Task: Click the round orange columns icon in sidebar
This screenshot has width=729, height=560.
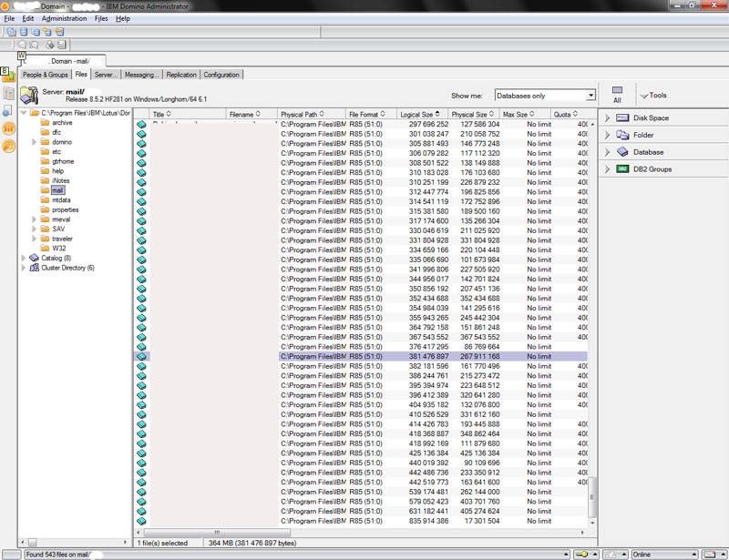Action: click(x=9, y=128)
